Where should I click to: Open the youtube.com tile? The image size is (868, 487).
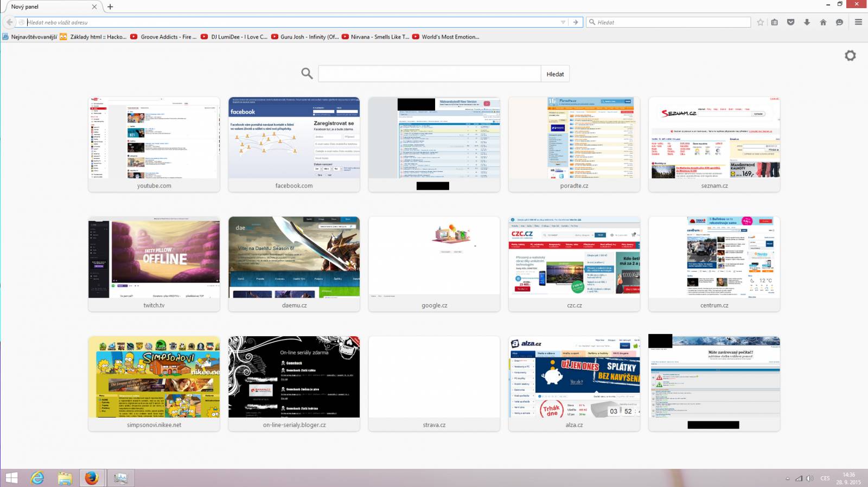point(154,144)
